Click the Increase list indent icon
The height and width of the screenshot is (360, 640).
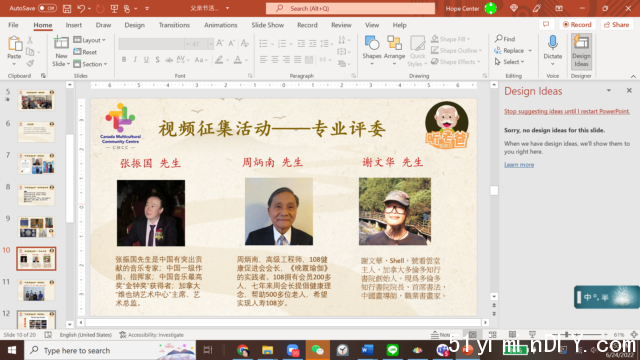[x=313, y=43]
